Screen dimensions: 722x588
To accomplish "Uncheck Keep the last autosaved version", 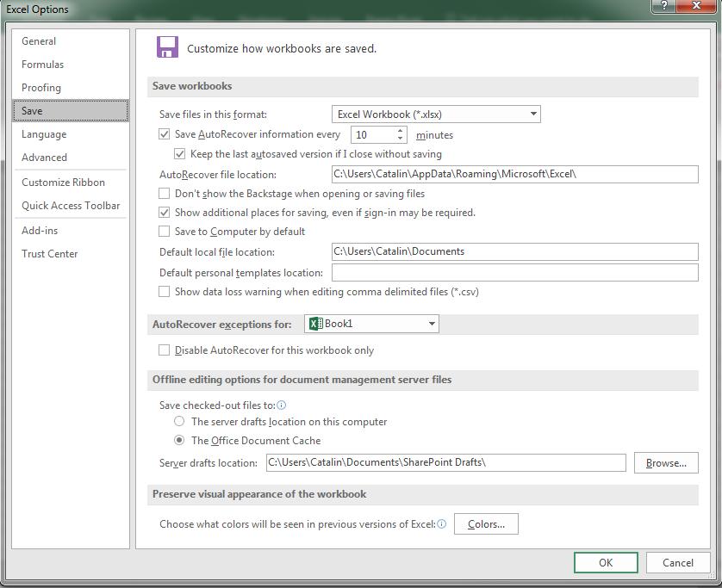I will tap(179, 153).
